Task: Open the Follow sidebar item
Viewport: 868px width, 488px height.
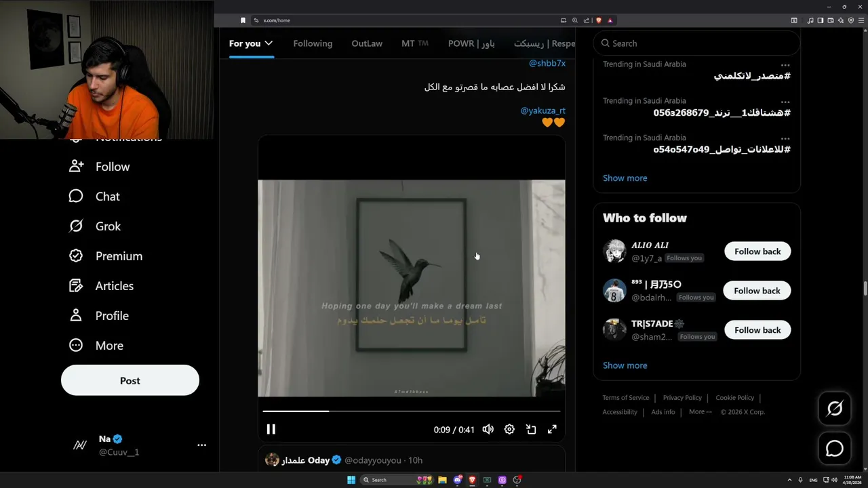Action: (100, 167)
